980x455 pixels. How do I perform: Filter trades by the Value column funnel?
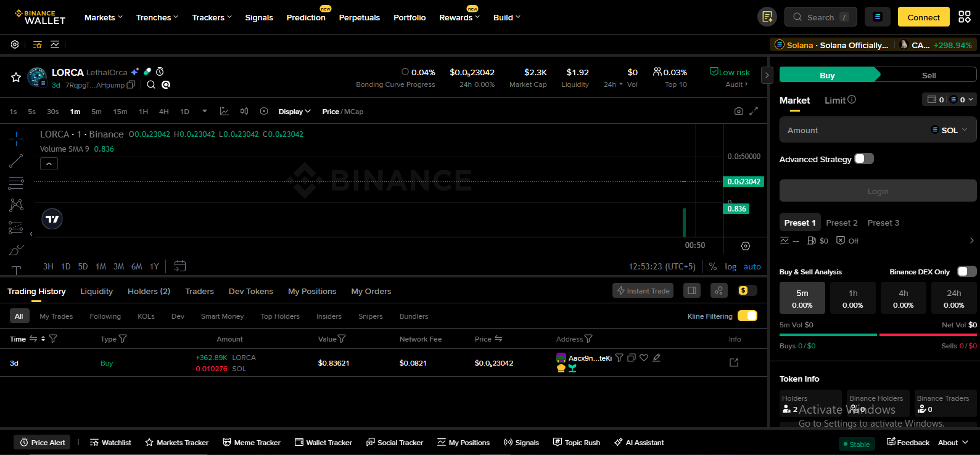[342, 338]
